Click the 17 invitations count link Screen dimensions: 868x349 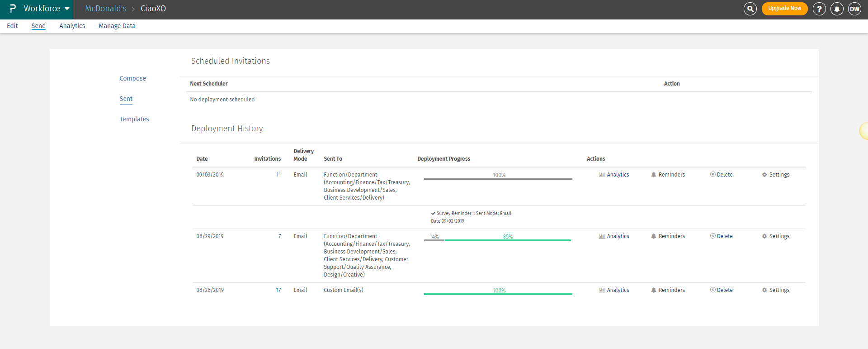tap(278, 290)
